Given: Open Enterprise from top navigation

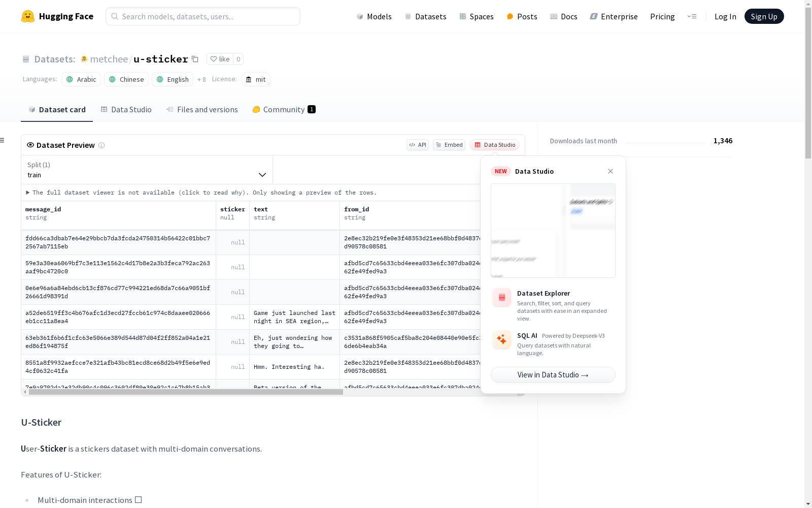Looking at the screenshot, I should coord(614,16).
